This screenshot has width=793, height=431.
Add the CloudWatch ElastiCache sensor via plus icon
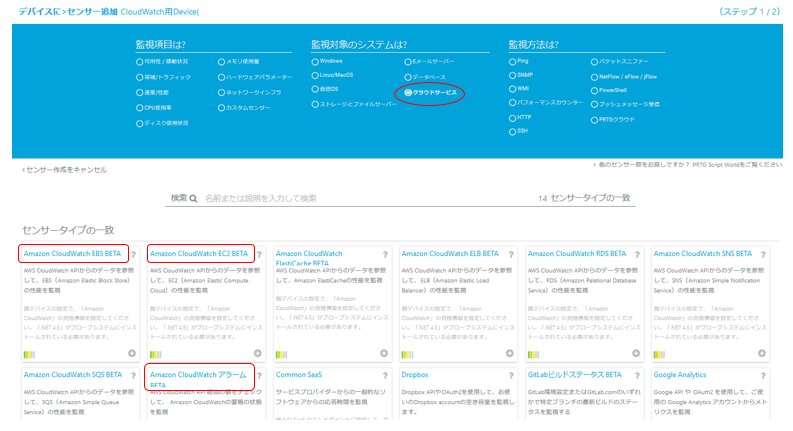pos(384,353)
